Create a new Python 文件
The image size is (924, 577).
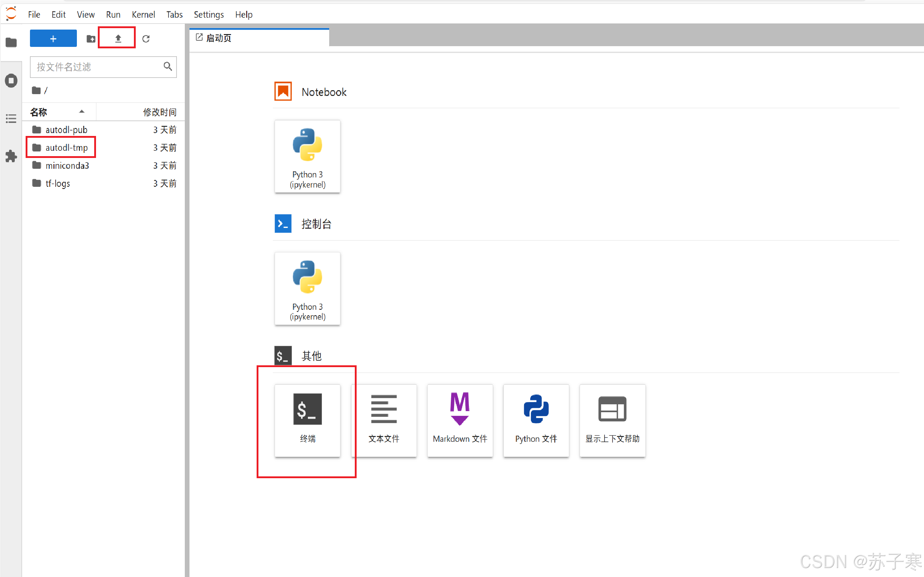point(536,420)
